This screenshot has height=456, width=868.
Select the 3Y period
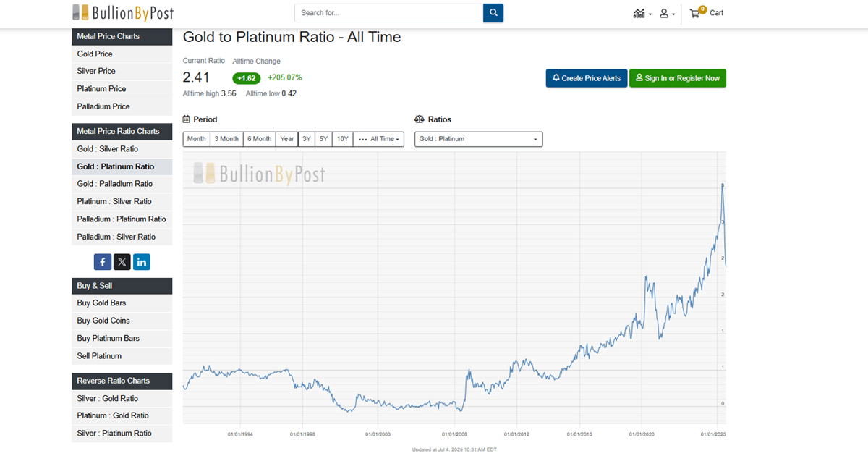(307, 139)
